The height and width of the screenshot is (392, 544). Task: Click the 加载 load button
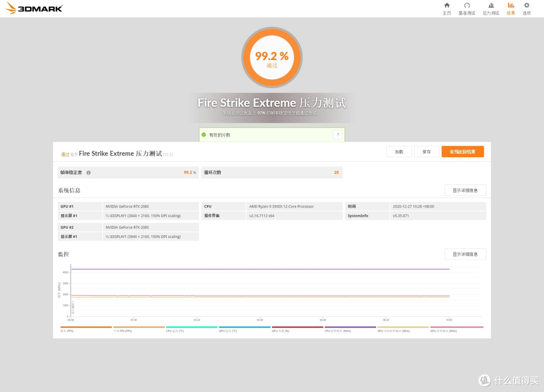click(x=399, y=152)
